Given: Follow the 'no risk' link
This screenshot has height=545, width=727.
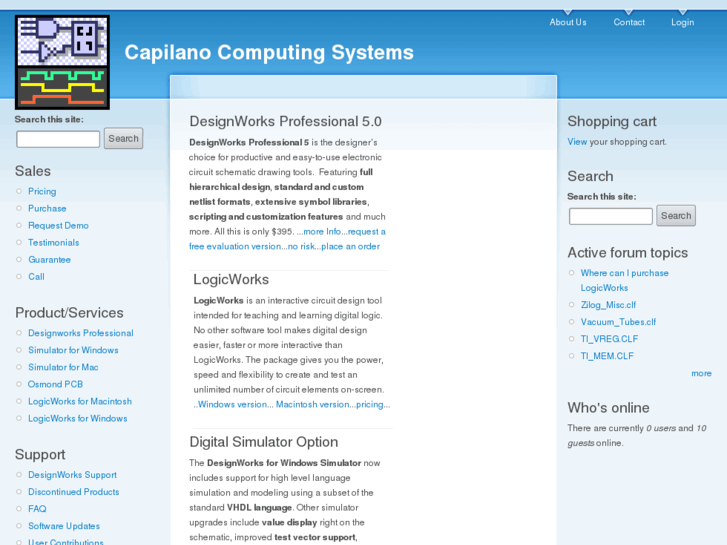Looking at the screenshot, I should 301,246.
